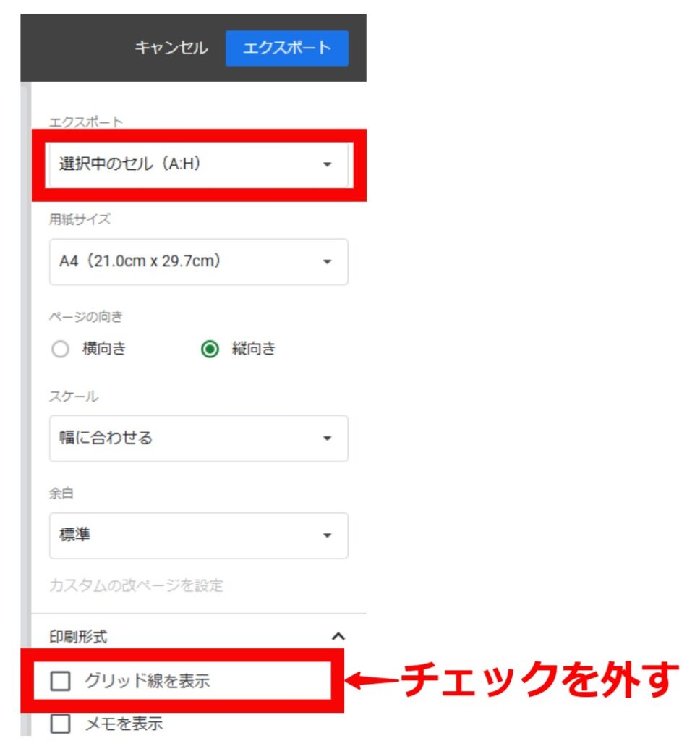This screenshot has width=700, height=741.
Task: Click the グリッド線を表示 label text
Action: 147,681
